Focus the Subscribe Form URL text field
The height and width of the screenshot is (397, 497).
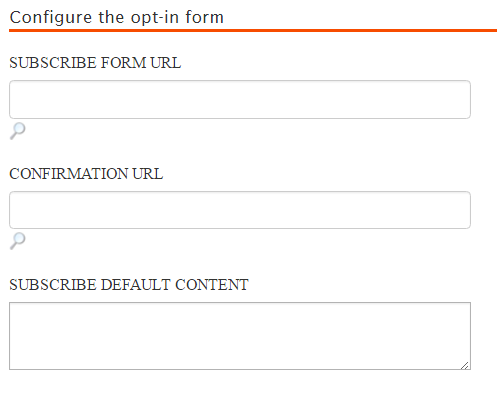pos(240,99)
